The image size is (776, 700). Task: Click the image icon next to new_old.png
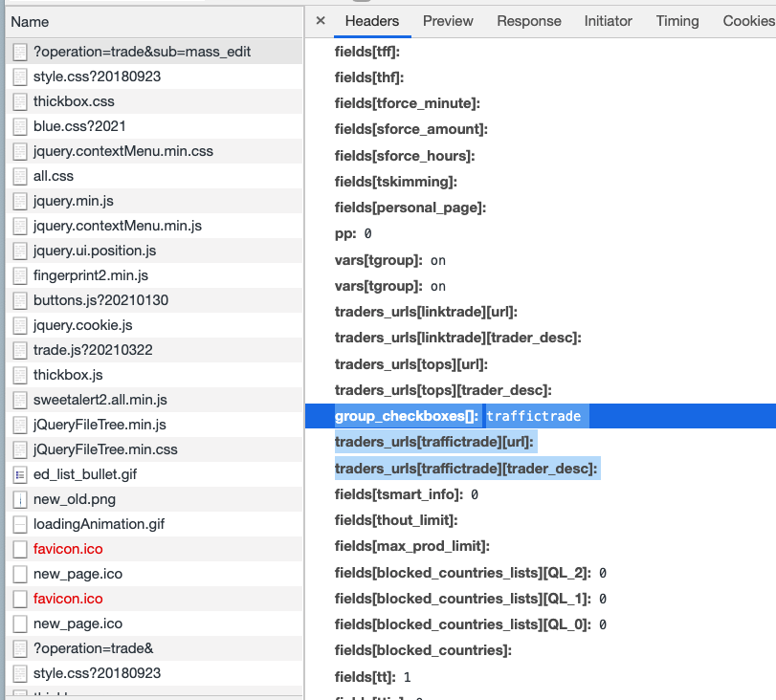(x=20, y=499)
